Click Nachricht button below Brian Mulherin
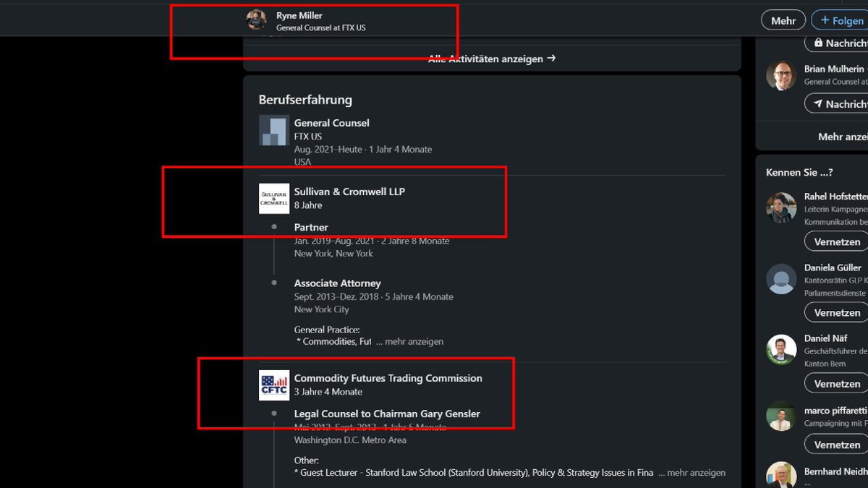Screen dimensions: 868x488 (836, 104)
